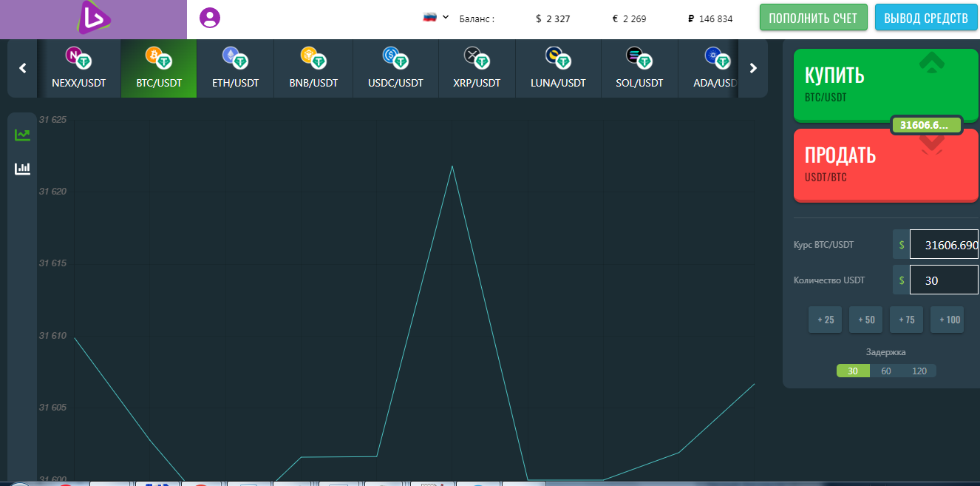Select the LUNA/USDT tab
Image resolution: width=980 pixels, height=486 pixels.
tap(558, 68)
